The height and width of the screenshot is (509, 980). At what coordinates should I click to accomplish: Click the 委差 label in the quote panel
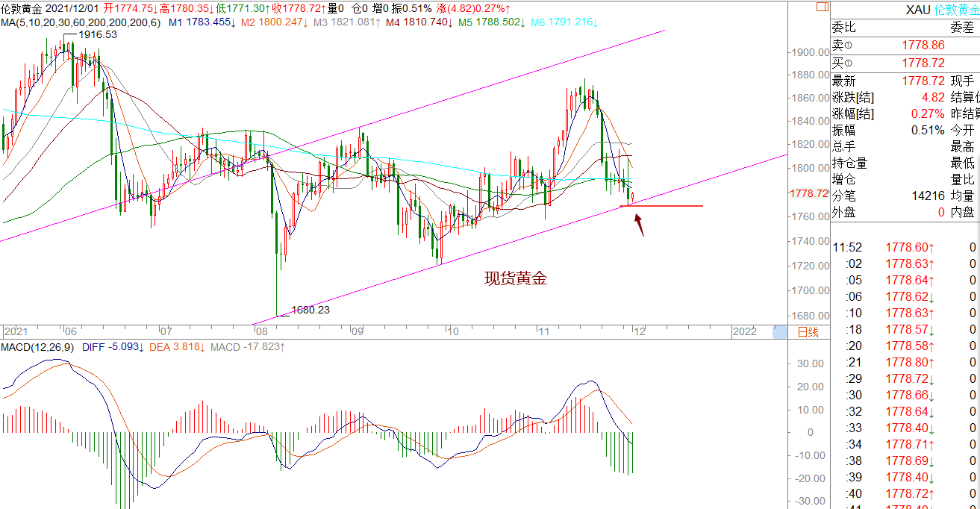coord(961,28)
